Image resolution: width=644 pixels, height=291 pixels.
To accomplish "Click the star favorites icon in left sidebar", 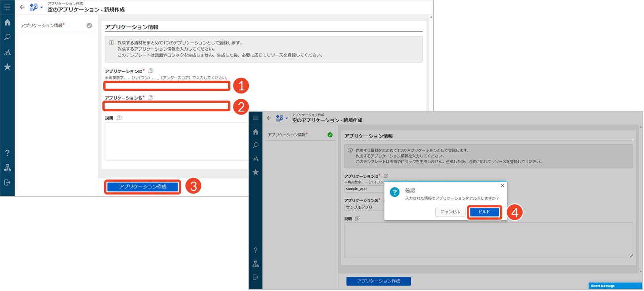I will coord(7,67).
